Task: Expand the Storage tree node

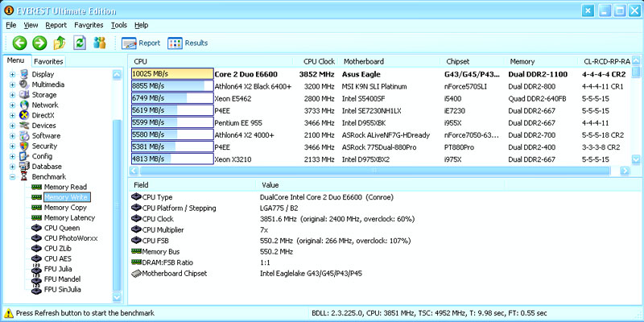Action: click(x=12, y=95)
